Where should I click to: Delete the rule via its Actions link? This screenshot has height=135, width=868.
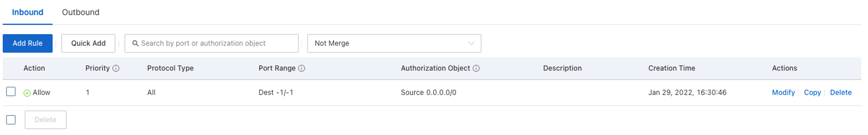(x=840, y=93)
